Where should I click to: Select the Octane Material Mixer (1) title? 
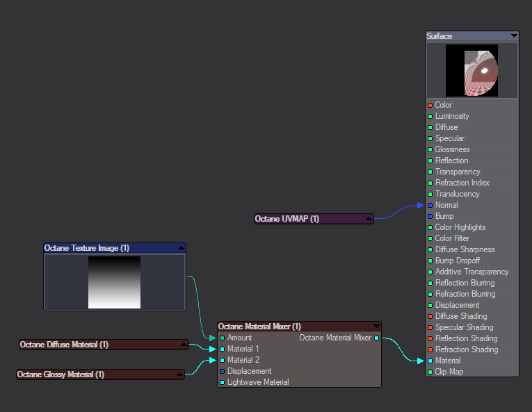click(259, 327)
